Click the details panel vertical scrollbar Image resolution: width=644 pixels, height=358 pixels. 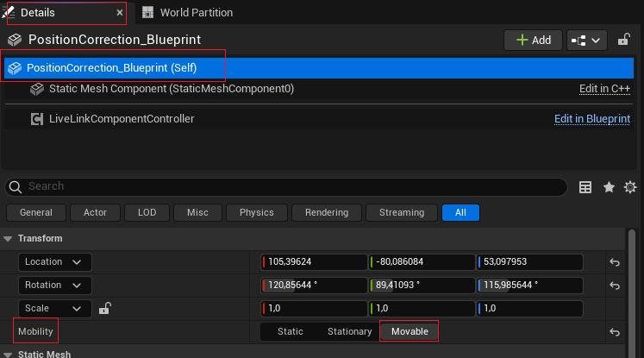click(x=632, y=294)
